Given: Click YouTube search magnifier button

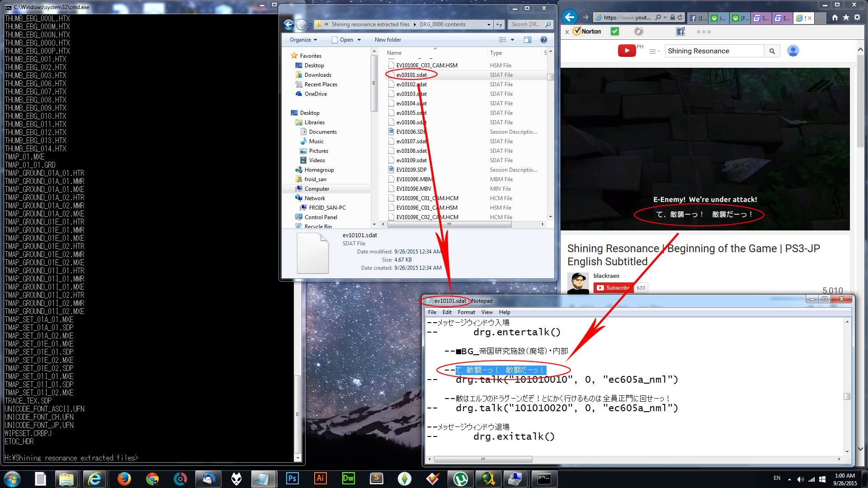Looking at the screenshot, I should [x=772, y=51].
